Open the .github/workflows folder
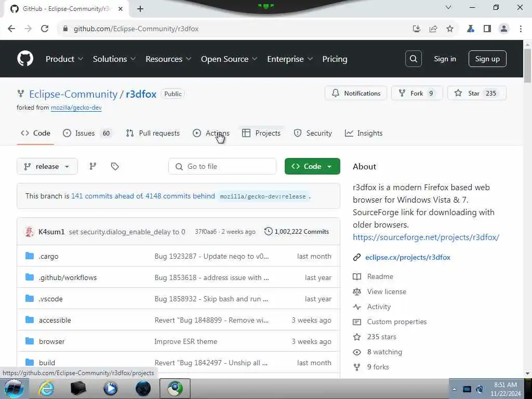The image size is (532, 399). click(x=68, y=277)
